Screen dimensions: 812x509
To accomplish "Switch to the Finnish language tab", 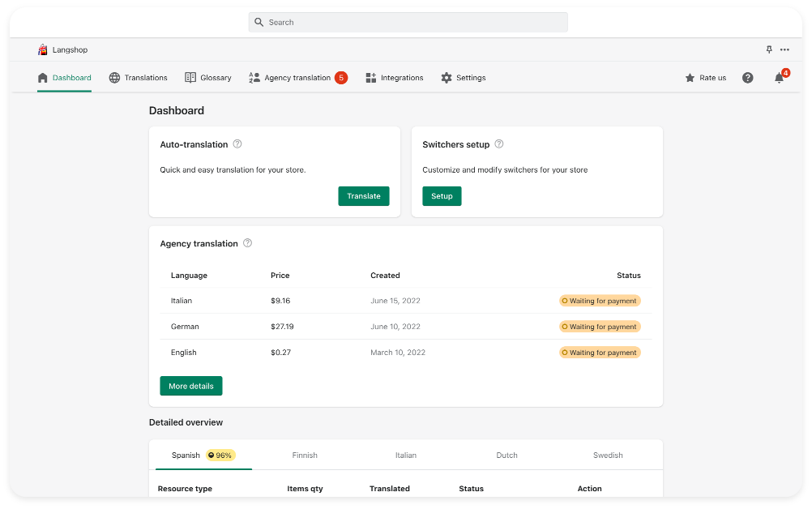I will click(305, 456).
